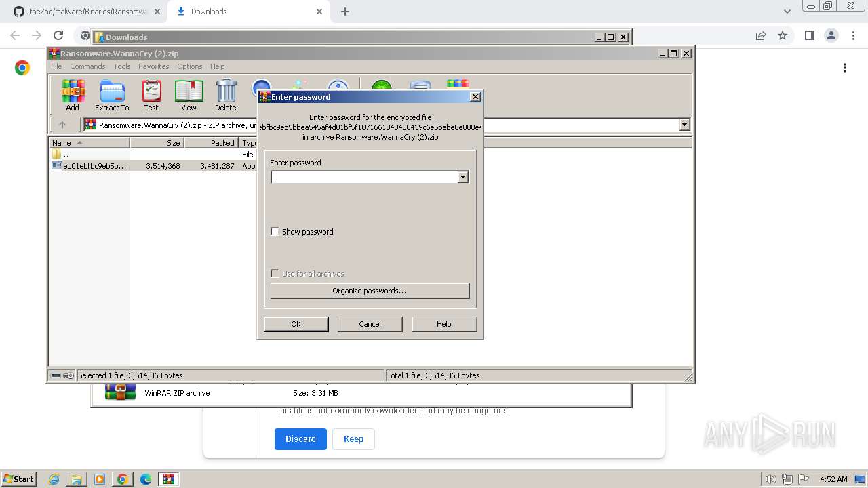The image size is (868, 488).
Task: Reload the page in Chrome
Action: point(58,35)
